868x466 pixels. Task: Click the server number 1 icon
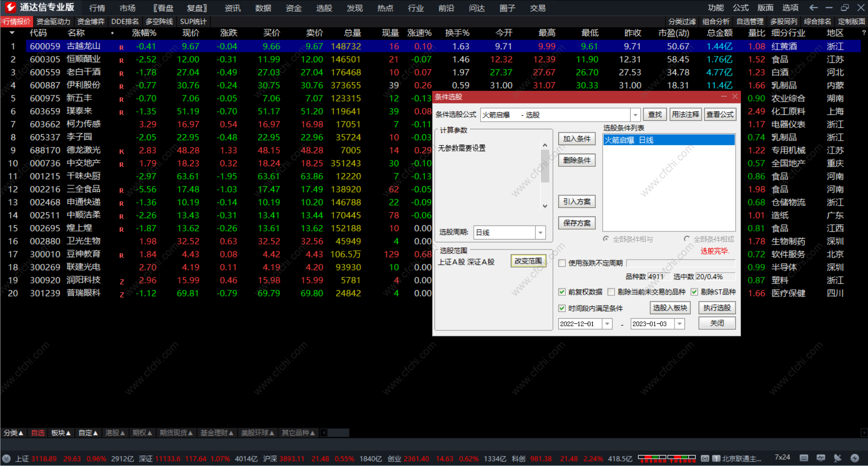(x=716, y=458)
